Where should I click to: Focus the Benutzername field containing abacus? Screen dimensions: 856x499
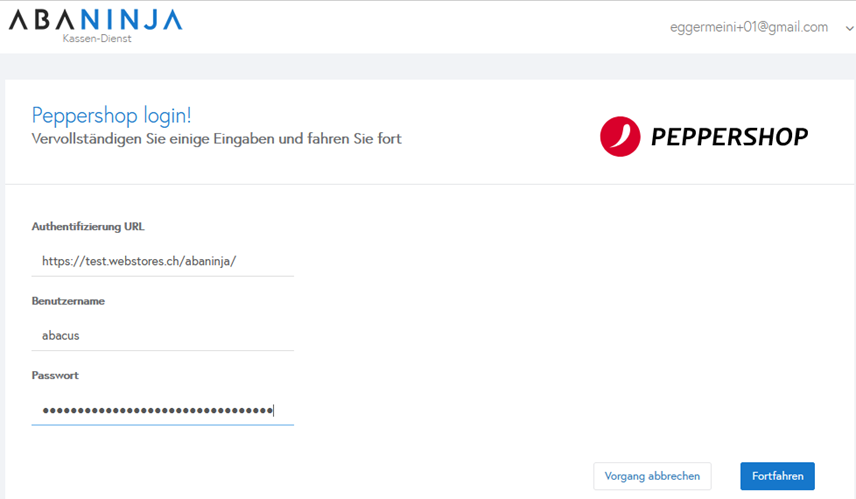pyautogui.click(x=162, y=336)
